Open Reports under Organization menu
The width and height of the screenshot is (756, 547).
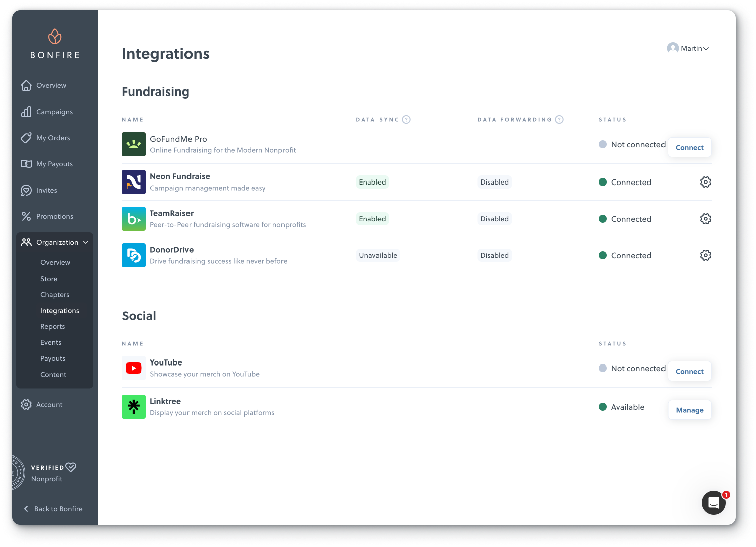click(x=53, y=326)
